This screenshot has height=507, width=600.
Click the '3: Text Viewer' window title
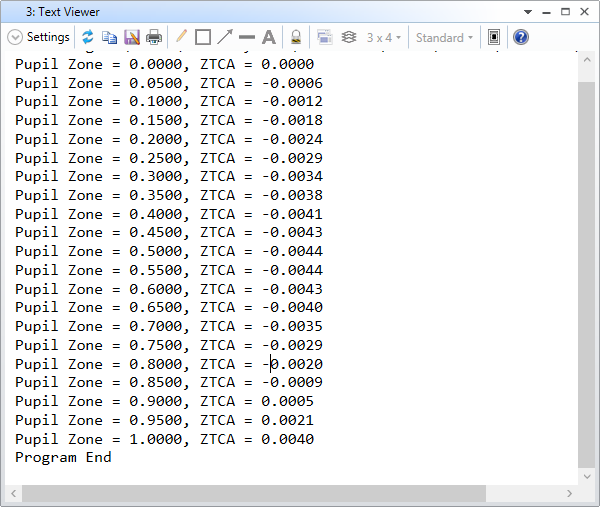[x=63, y=12]
